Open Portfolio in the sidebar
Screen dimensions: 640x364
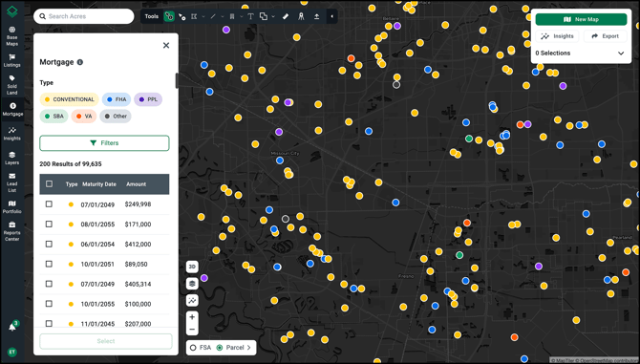tap(11, 207)
